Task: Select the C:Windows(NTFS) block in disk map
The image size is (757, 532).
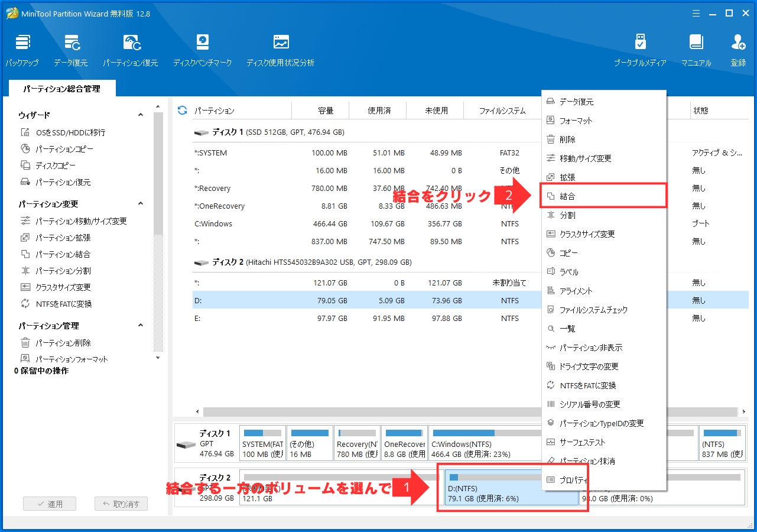Action: [486, 443]
